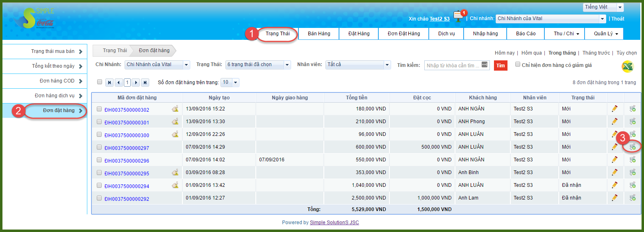Image resolution: width=644 pixels, height=232 pixels.
Task: Click warning tag icon beside order ĐH0037500000300
Action: (x=175, y=134)
